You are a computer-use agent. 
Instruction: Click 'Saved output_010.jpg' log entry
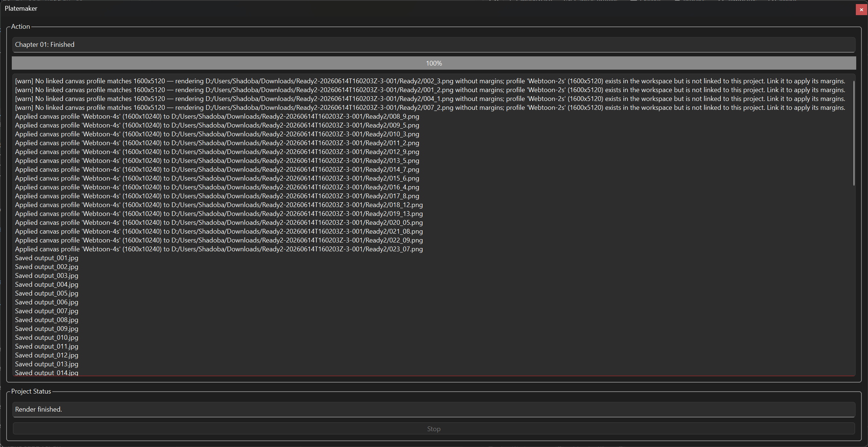pyautogui.click(x=47, y=338)
